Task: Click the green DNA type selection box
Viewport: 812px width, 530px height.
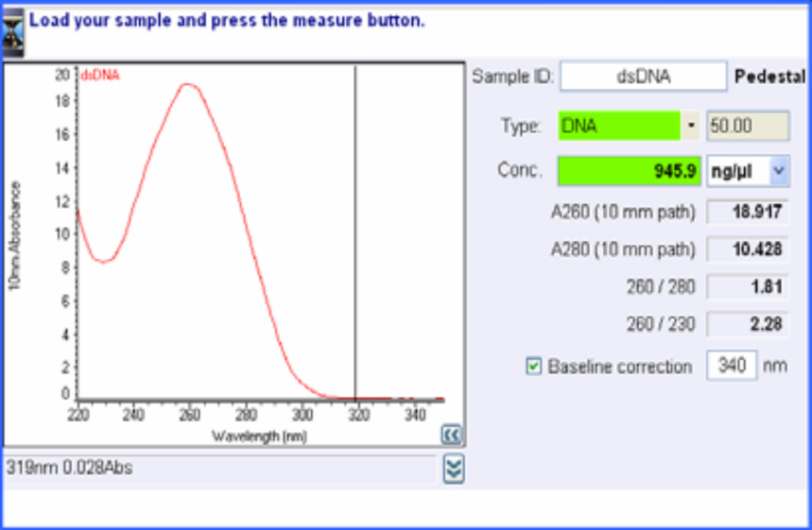Action: pyautogui.click(x=619, y=126)
